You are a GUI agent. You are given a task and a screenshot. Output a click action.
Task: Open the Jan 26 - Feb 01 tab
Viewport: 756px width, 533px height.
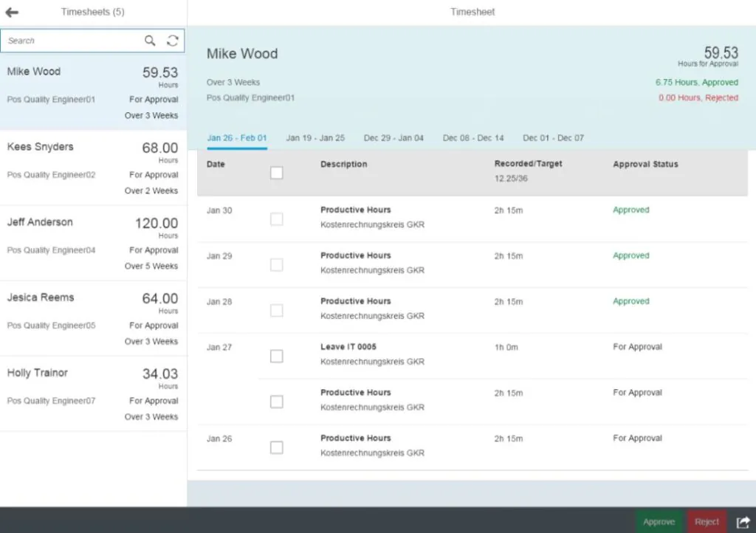tap(237, 138)
